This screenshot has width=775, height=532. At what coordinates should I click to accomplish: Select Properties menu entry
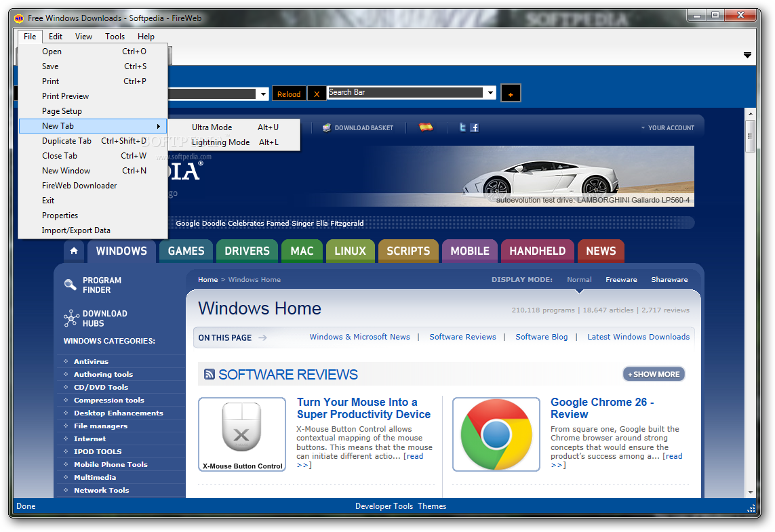click(x=93, y=216)
